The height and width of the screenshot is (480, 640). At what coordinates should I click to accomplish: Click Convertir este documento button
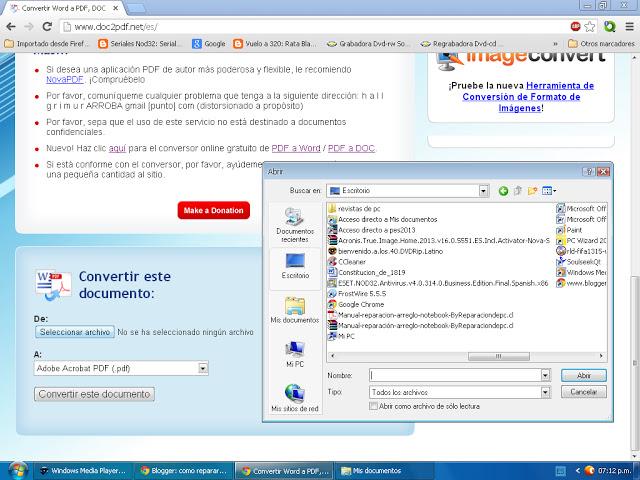[94, 394]
